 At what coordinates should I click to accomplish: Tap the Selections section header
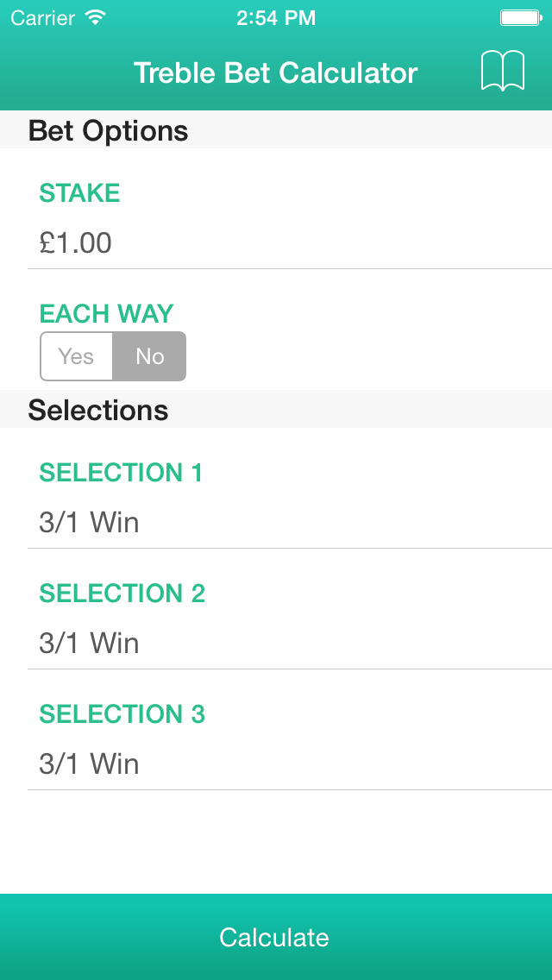coord(98,411)
